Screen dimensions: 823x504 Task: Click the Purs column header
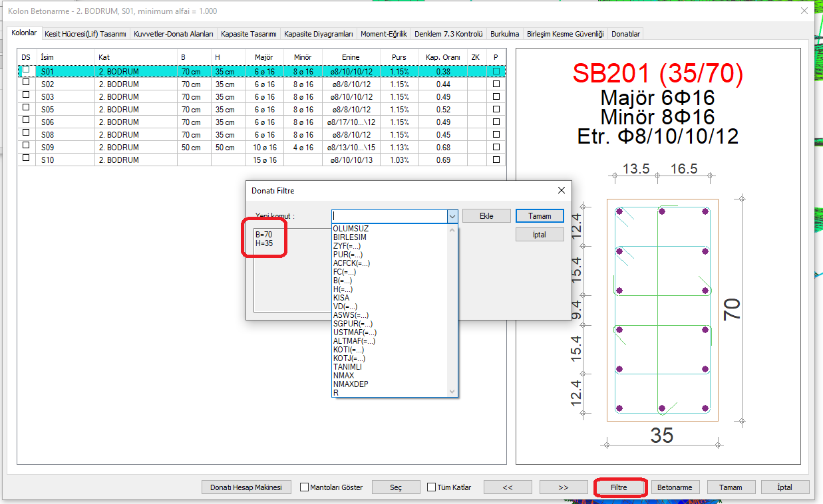[x=399, y=57]
